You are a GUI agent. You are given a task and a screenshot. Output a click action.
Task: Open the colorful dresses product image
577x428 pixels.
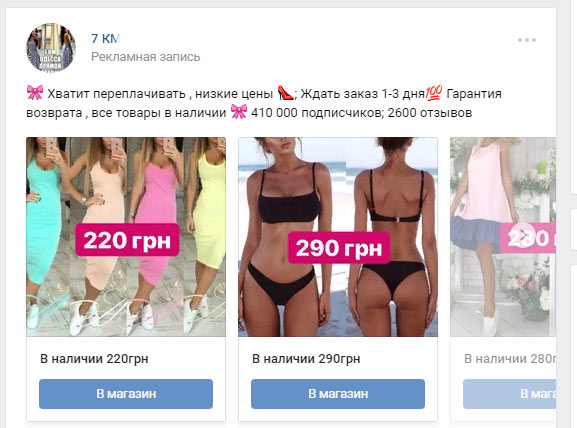(x=126, y=237)
